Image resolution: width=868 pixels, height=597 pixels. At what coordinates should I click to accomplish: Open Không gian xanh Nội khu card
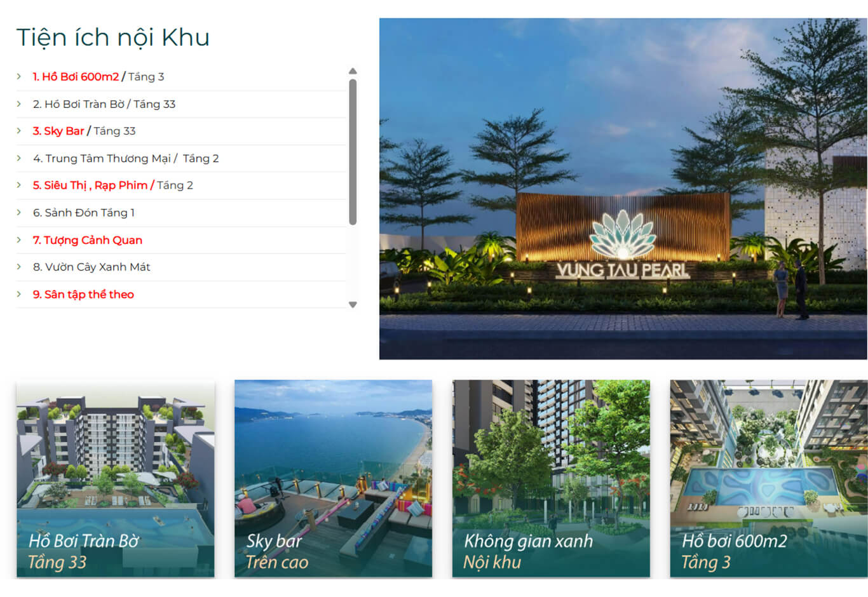551,478
